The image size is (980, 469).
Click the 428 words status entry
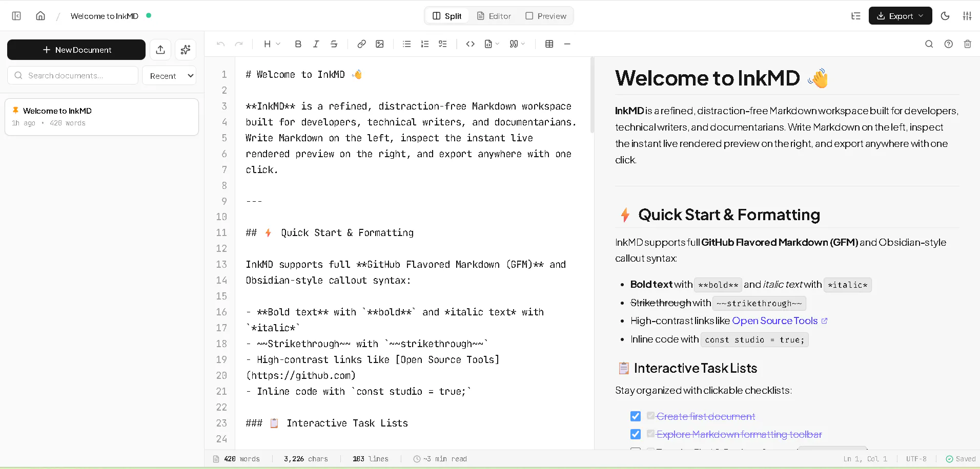[237, 459]
